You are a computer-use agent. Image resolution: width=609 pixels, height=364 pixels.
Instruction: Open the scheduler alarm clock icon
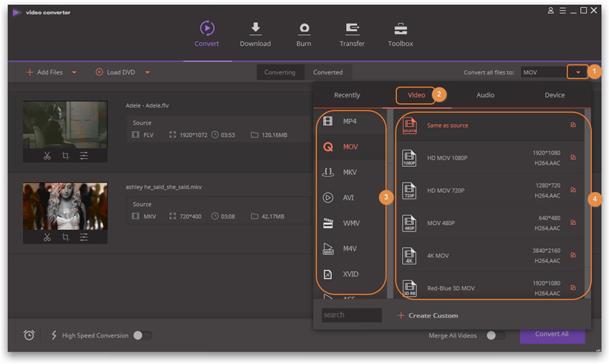point(29,335)
